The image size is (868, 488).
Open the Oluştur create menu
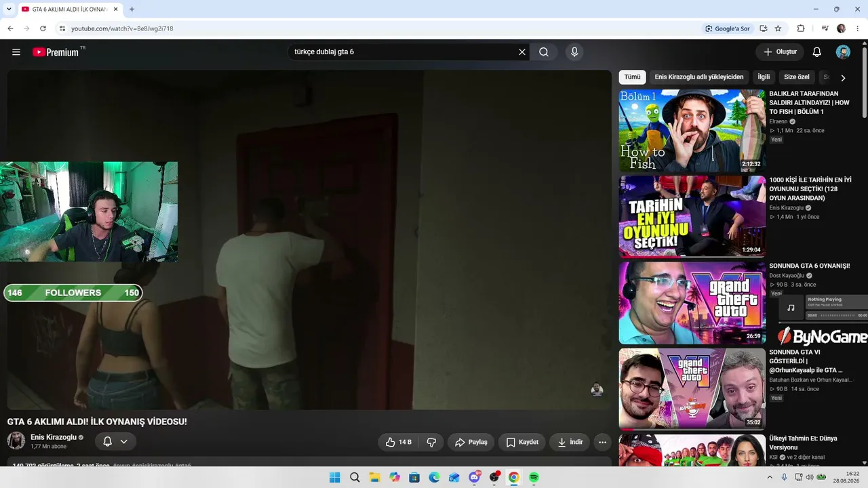pos(780,52)
